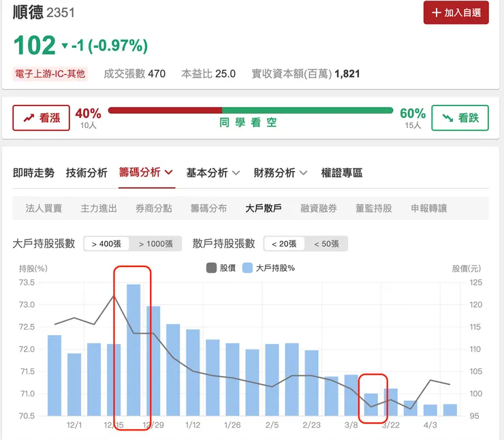504x440 pixels.
Task: Click the 散戶持股張數 label
Action: coord(223,243)
